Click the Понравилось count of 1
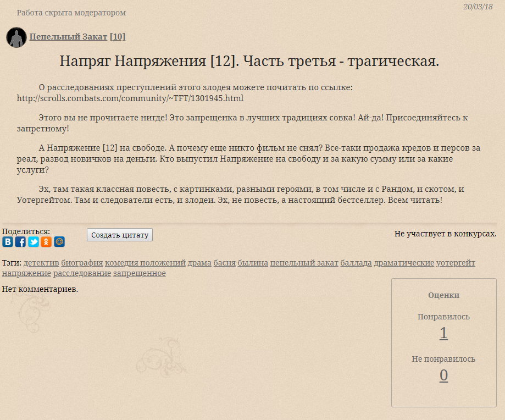The width and height of the screenshot is (505, 420). pos(443,333)
